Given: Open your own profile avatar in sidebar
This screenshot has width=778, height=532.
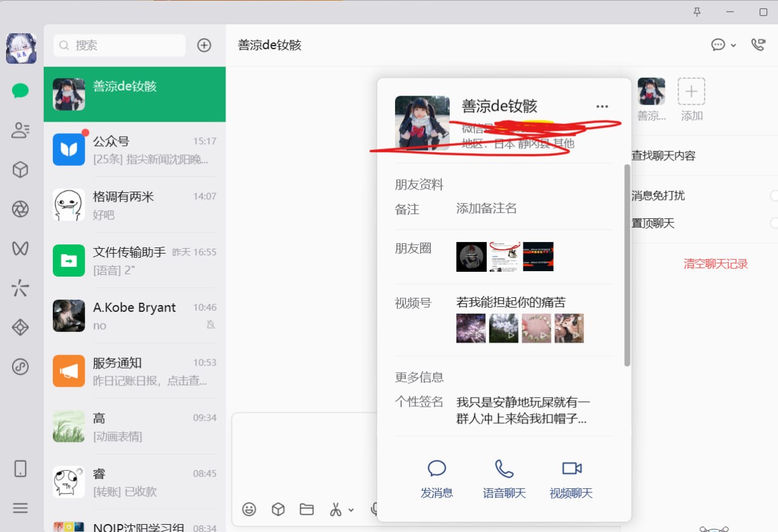Looking at the screenshot, I should point(21,49).
